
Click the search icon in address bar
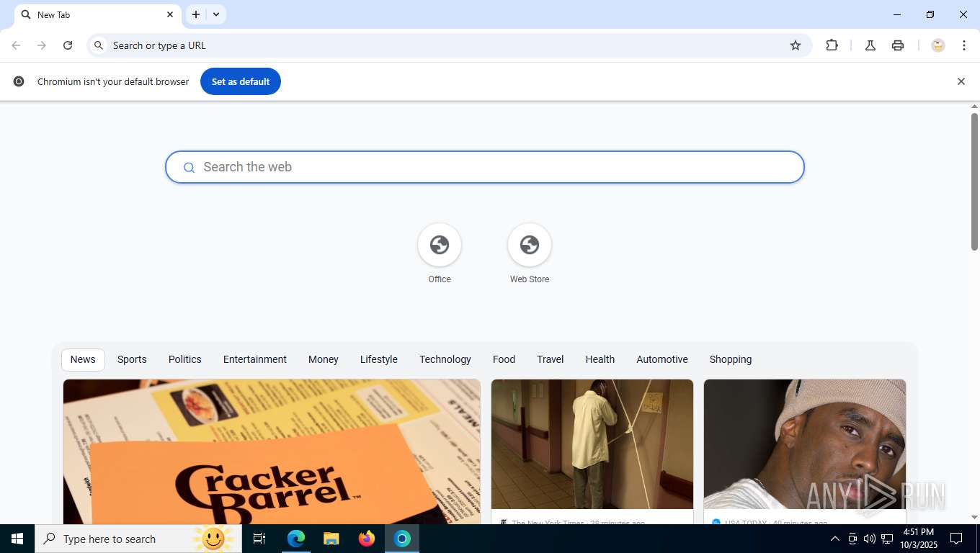[x=99, y=45]
